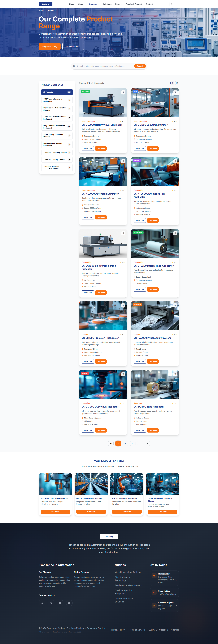Go to next page with pagination arrow
This screenshot has width=218, height=644.
click(147, 443)
